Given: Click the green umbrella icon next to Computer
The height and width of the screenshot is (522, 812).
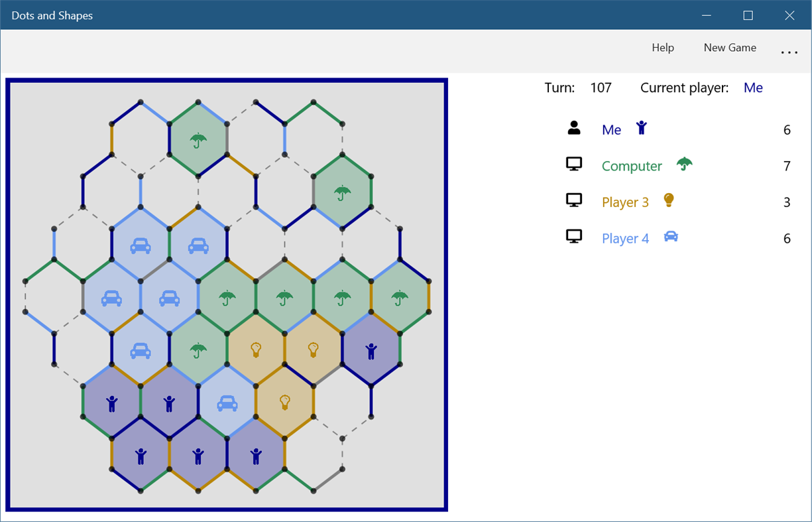Looking at the screenshot, I should click(683, 164).
